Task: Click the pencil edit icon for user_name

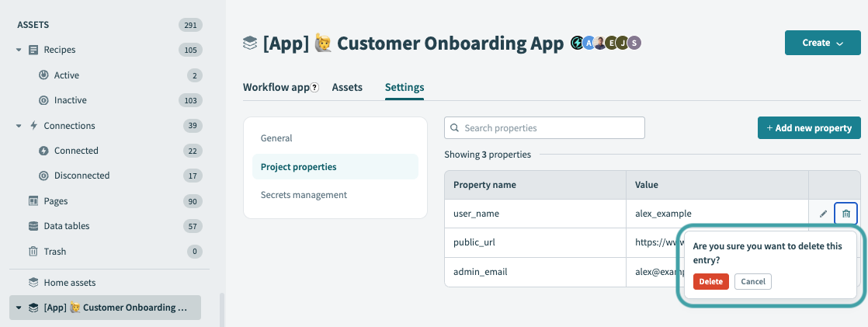Action: pyautogui.click(x=823, y=214)
